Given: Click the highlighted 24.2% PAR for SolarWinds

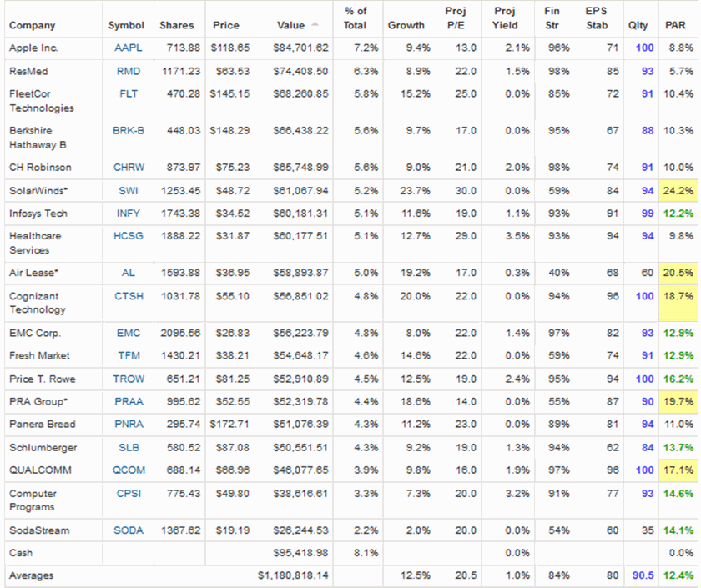Looking at the screenshot, I should point(678,191).
